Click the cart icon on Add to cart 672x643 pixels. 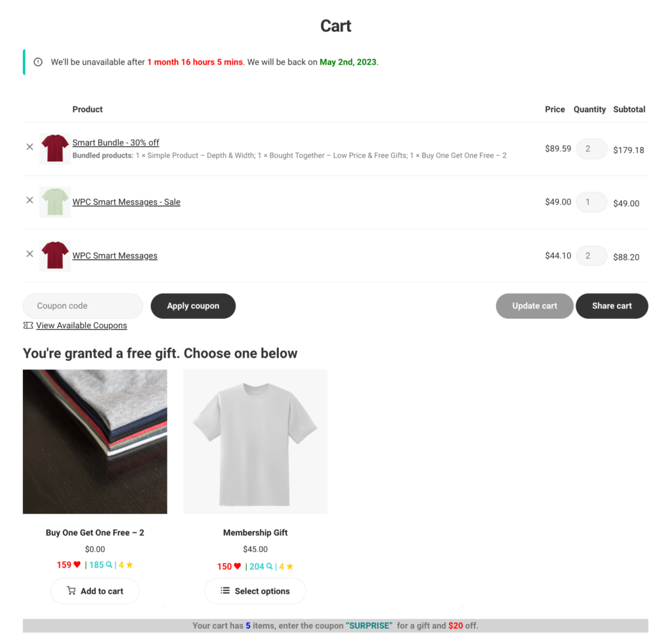(x=72, y=591)
